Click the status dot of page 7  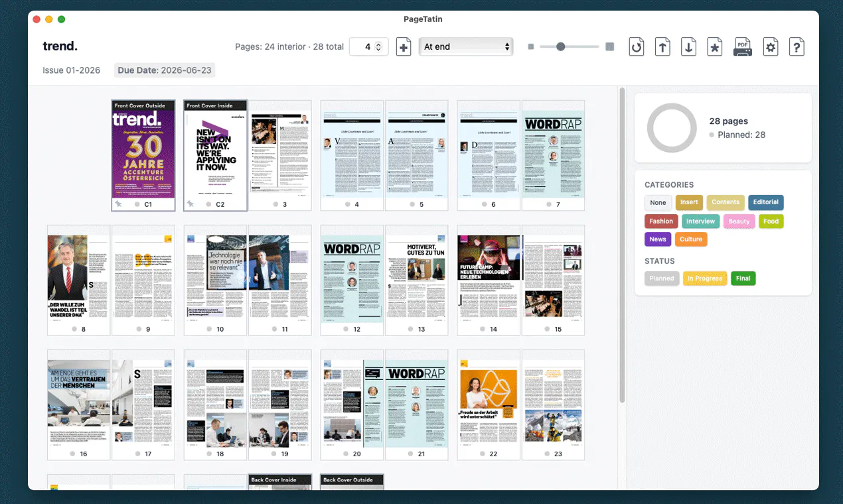(x=549, y=205)
